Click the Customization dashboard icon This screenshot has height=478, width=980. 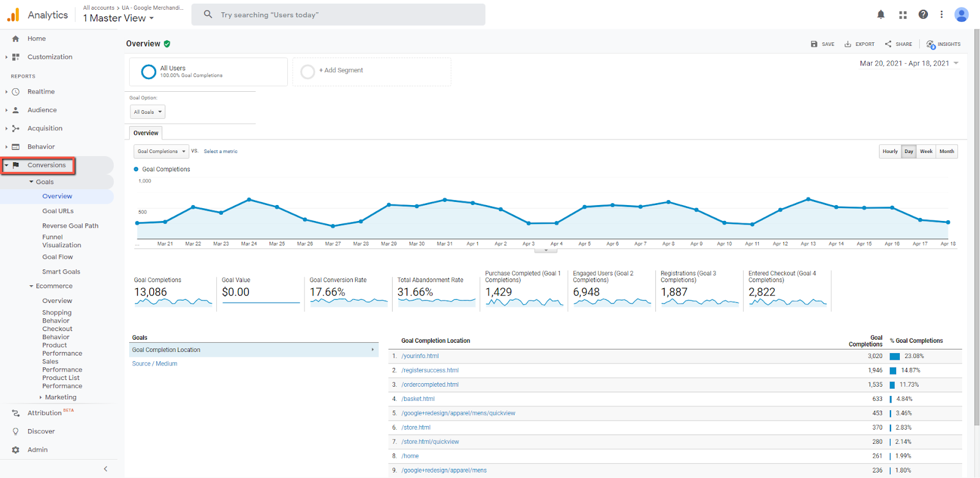pyautogui.click(x=15, y=57)
